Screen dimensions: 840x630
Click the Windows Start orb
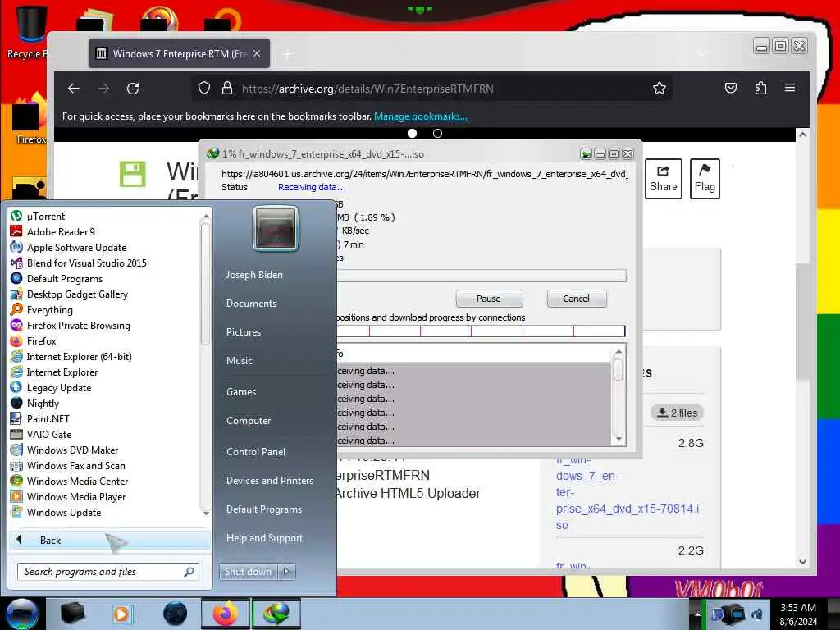coord(22,614)
